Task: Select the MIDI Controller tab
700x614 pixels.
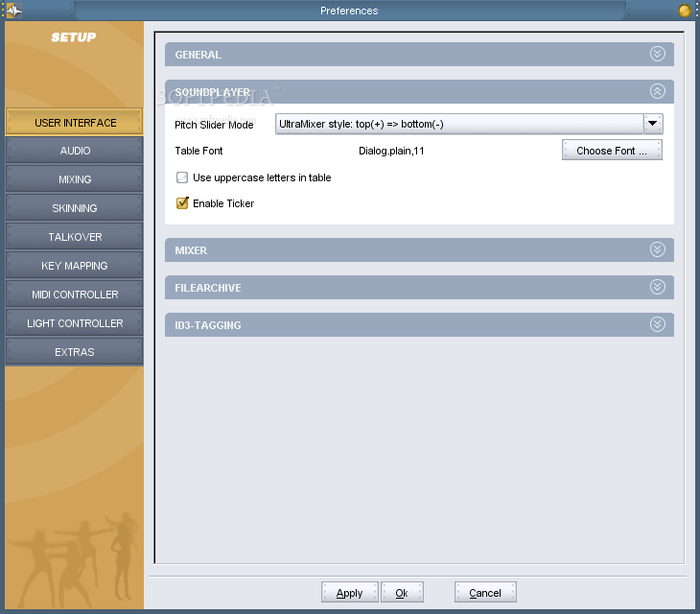Action: point(74,295)
